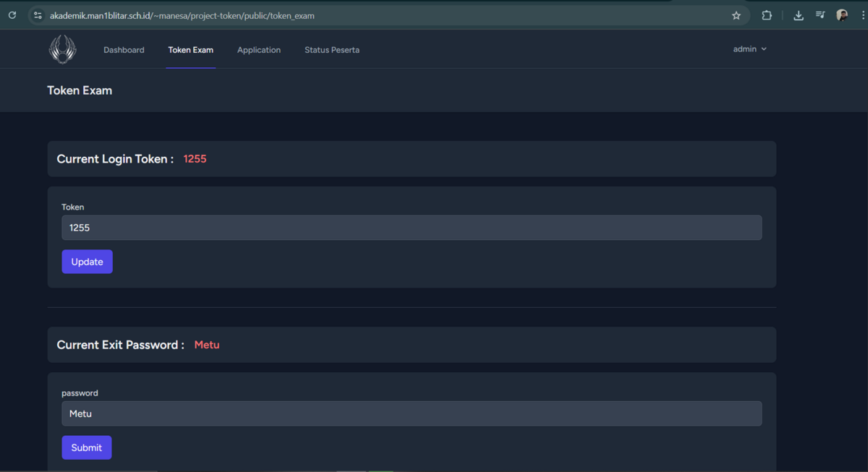
Task: Click the red login token value 1255
Action: coord(195,159)
